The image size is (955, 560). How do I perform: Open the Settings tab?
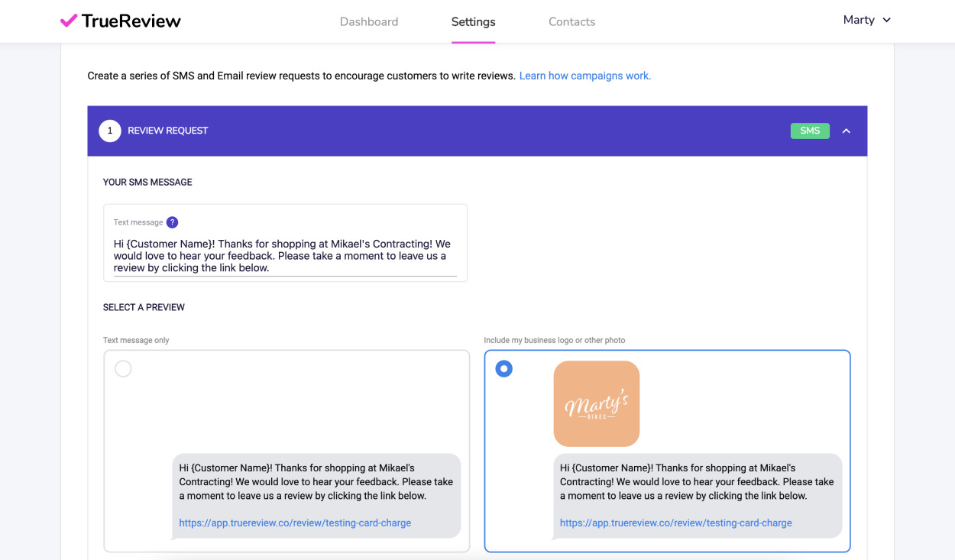point(474,21)
